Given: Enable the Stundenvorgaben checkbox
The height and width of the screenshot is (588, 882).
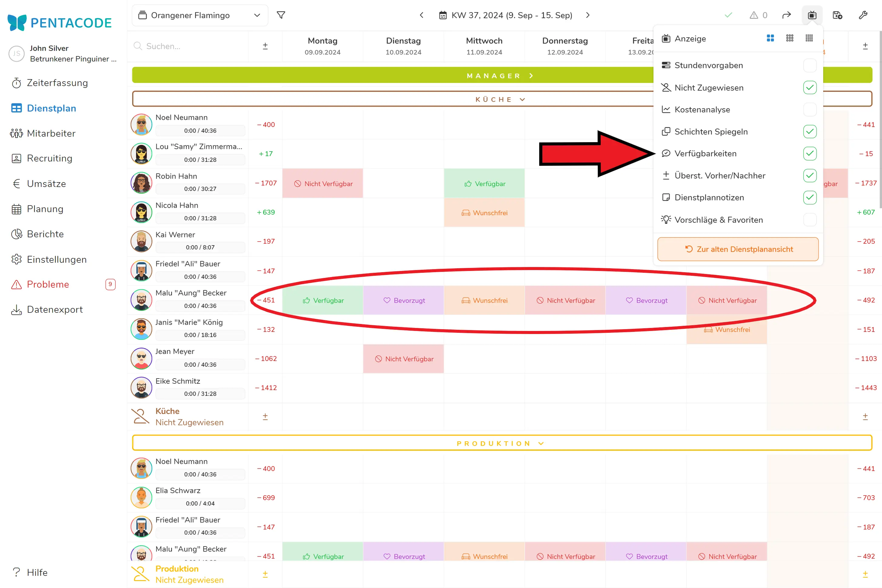Looking at the screenshot, I should click(810, 65).
